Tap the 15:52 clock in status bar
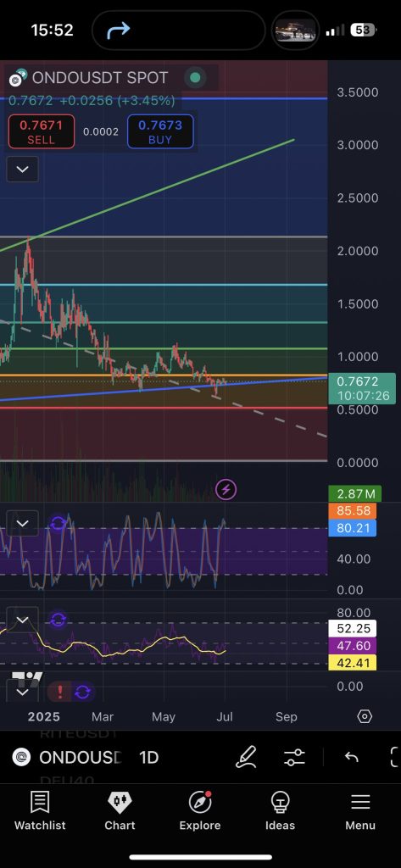 52,30
